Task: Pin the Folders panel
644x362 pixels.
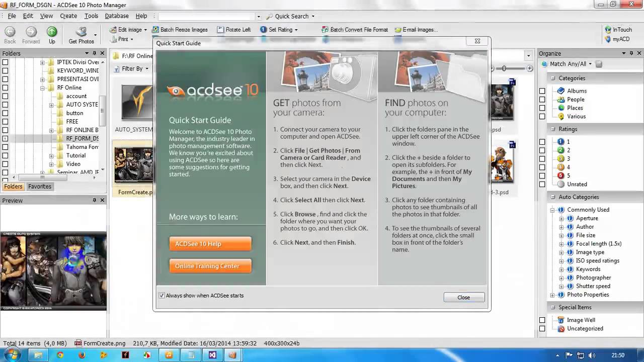Action: (94, 53)
